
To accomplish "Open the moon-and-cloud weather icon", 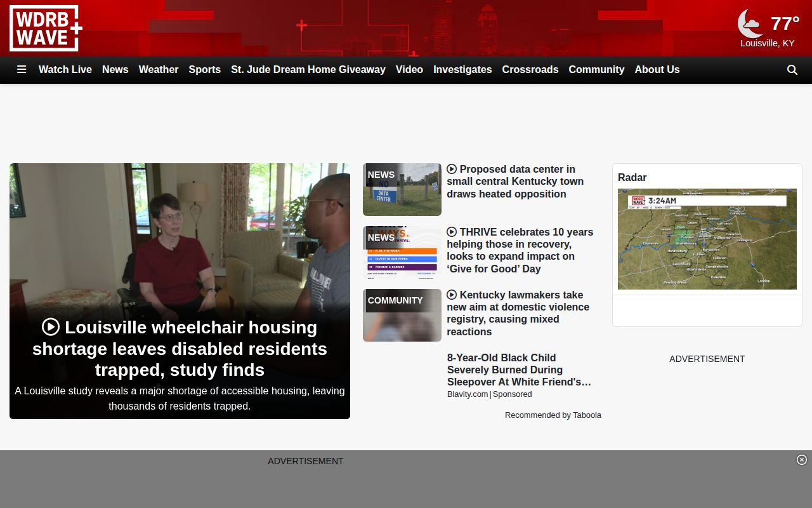I will (750, 23).
